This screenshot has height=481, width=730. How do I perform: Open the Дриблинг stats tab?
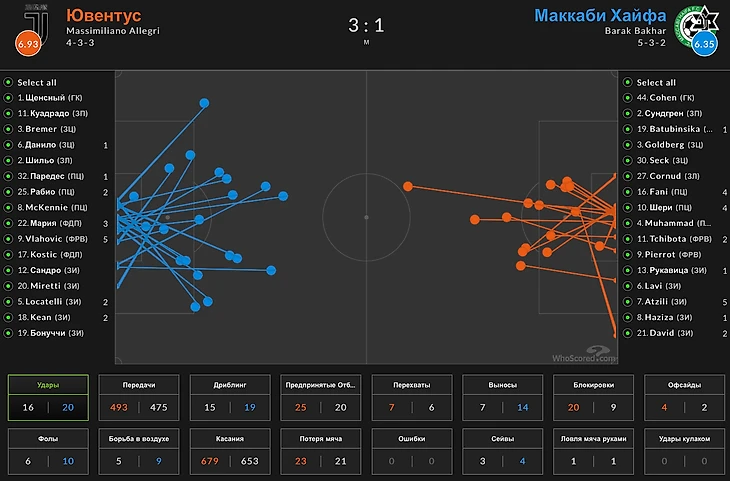click(229, 397)
